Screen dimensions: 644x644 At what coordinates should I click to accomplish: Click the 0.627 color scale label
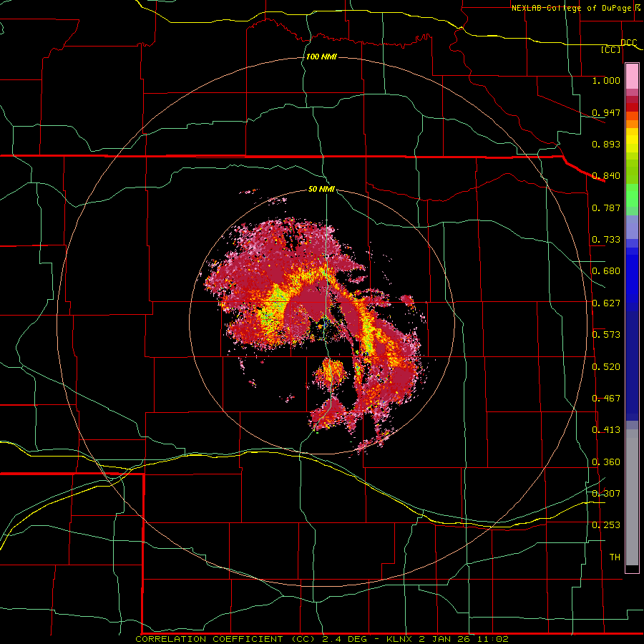[606, 303]
